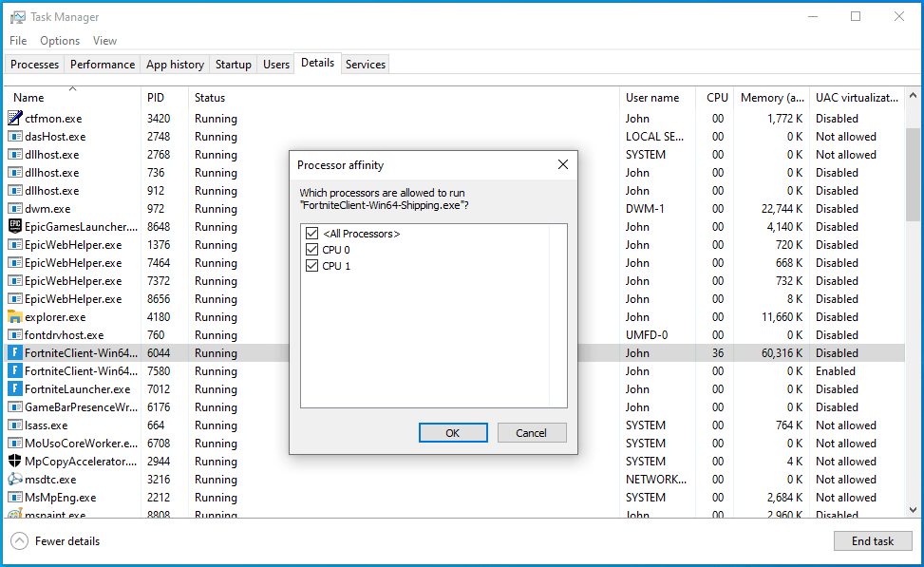Click the UMFD-0 user name cell

click(647, 334)
